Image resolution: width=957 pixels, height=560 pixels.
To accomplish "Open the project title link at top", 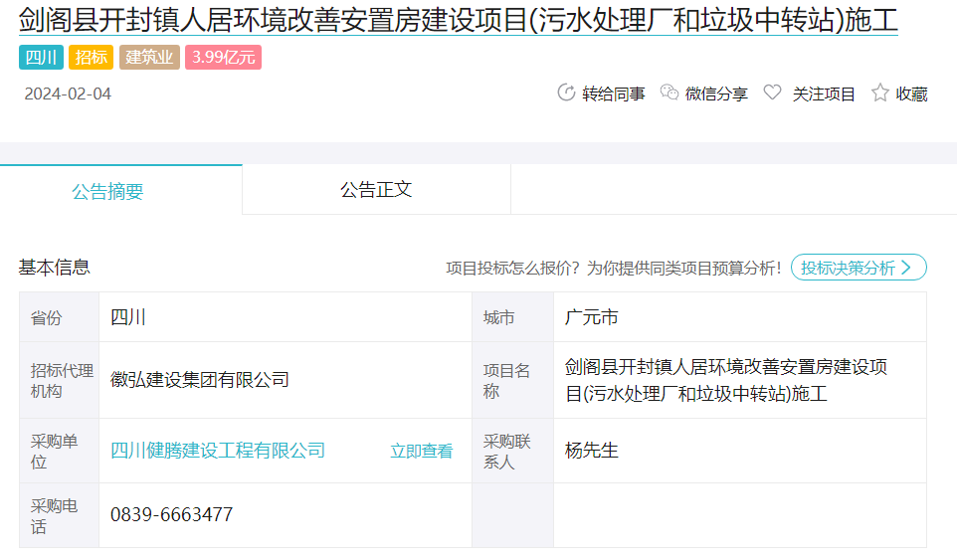I will tap(459, 20).
